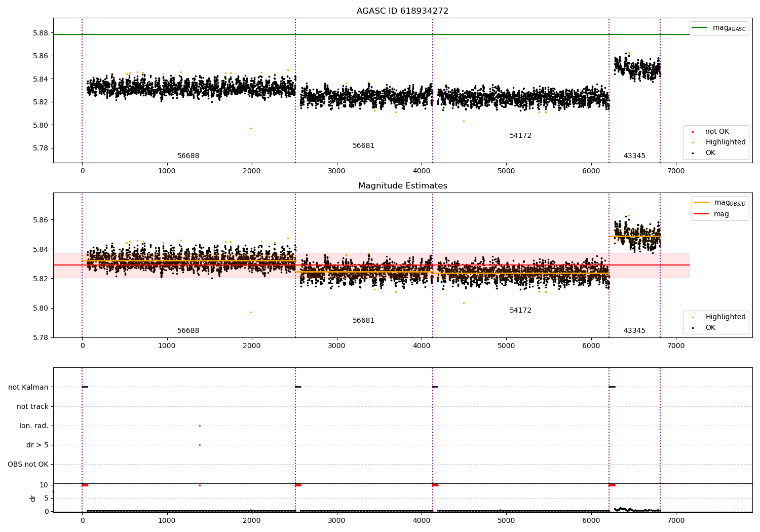
Task: Click obsid label 43345 in the Magnitude Estimates plot
Action: click(634, 331)
